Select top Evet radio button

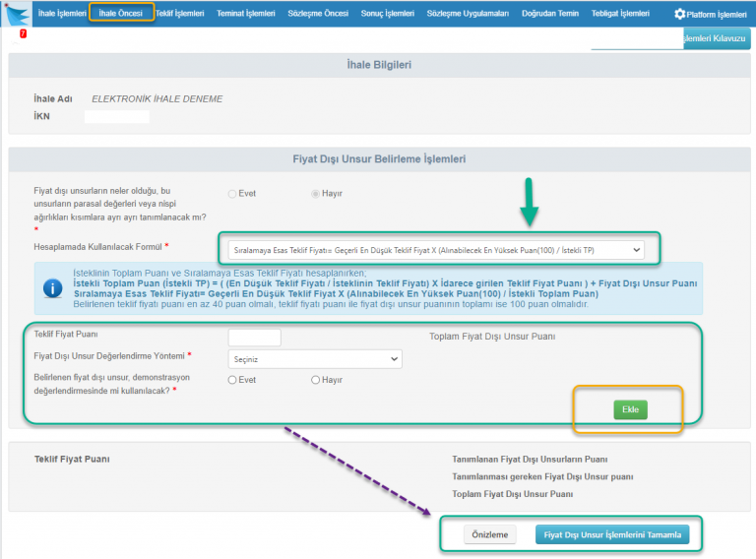(x=232, y=194)
